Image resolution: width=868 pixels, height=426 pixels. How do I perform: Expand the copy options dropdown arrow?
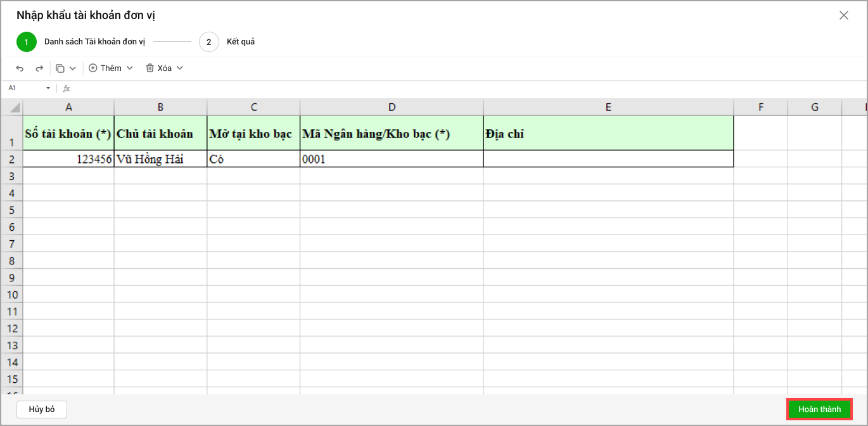pyautogui.click(x=73, y=68)
